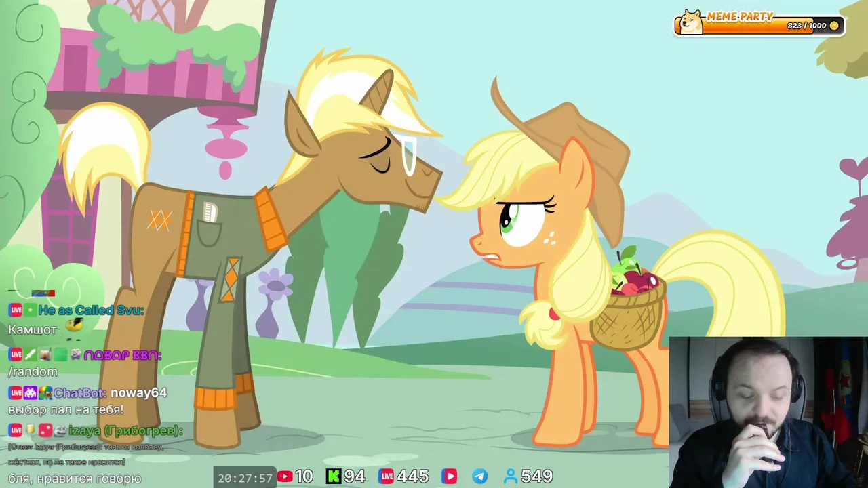The image size is (868, 488).
Task: Click LIVE badge next to He as Called Svu
Action: tap(16, 310)
